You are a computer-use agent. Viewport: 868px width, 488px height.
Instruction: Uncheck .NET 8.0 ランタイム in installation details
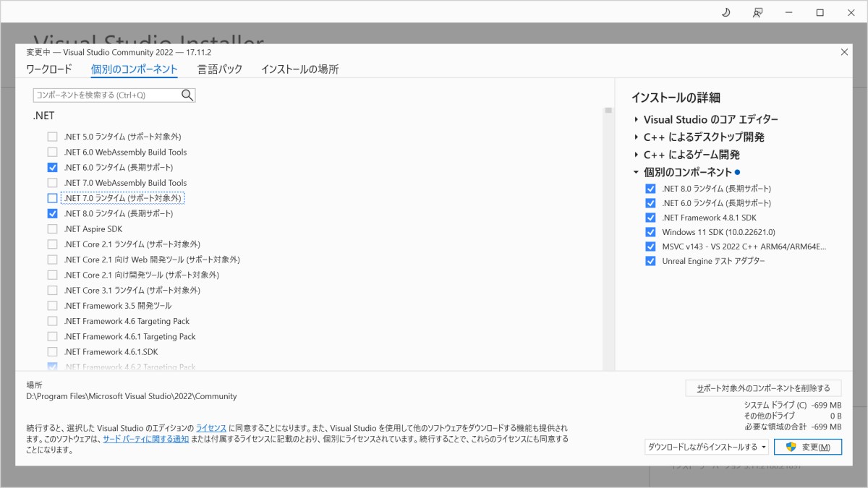coord(650,189)
